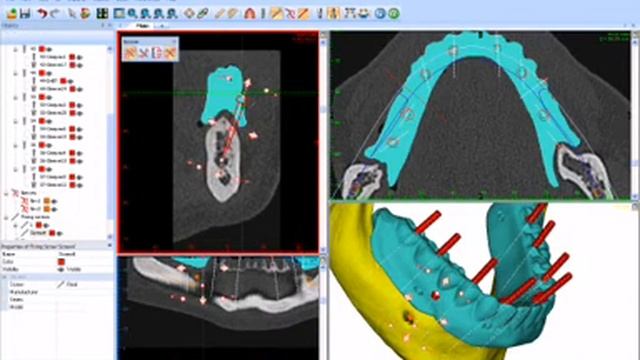Toggle visibility eye of 37-Sleeve row
640x360 pixels.
click(x=80, y=185)
